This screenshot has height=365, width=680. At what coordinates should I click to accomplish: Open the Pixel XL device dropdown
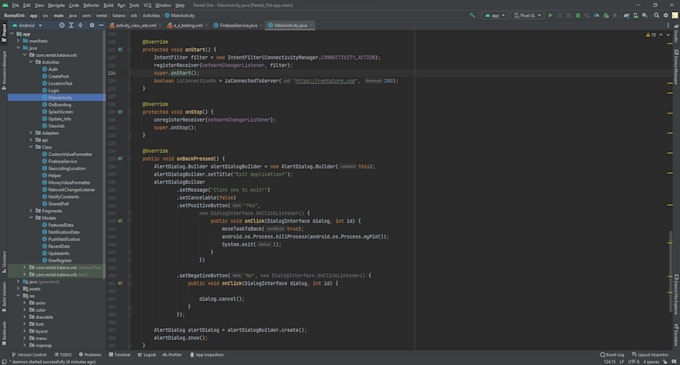(527, 15)
